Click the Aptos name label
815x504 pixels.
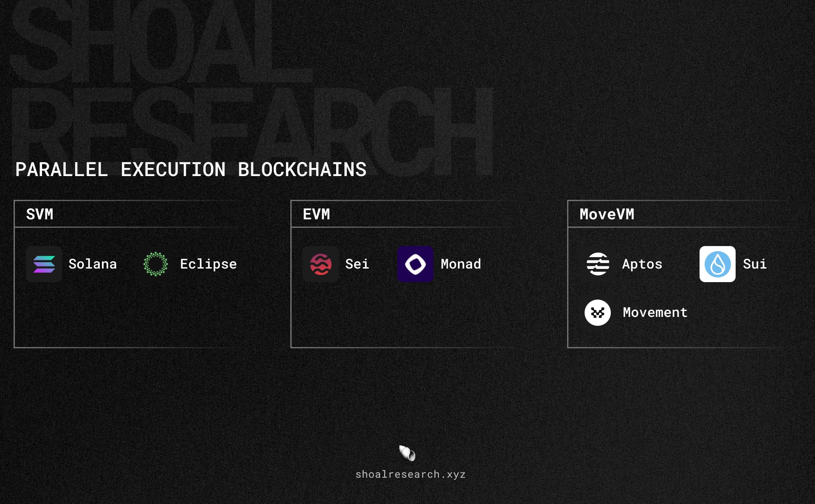pyautogui.click(x=642, y=264)
